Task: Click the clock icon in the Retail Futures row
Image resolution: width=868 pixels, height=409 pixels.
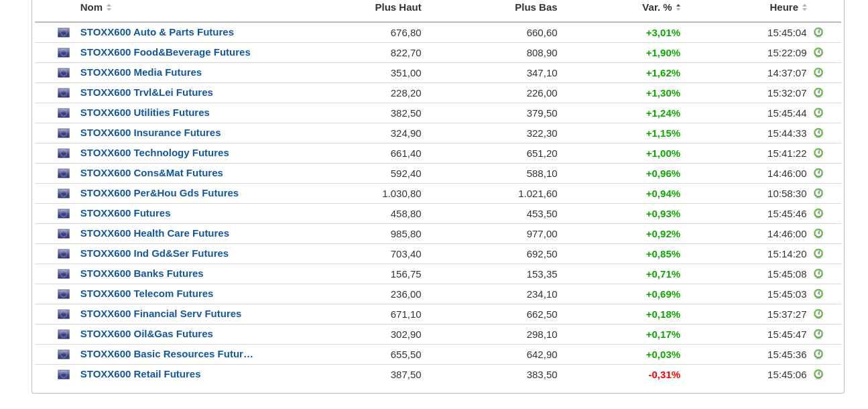Action: (818, 374)
